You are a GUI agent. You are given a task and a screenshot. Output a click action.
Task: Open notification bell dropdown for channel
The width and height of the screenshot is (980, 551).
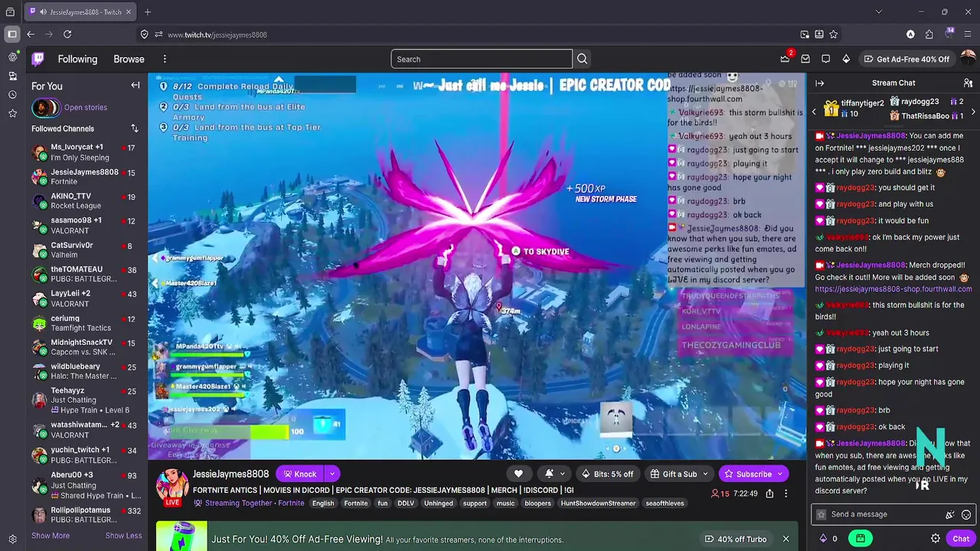[x=554, y=474]
